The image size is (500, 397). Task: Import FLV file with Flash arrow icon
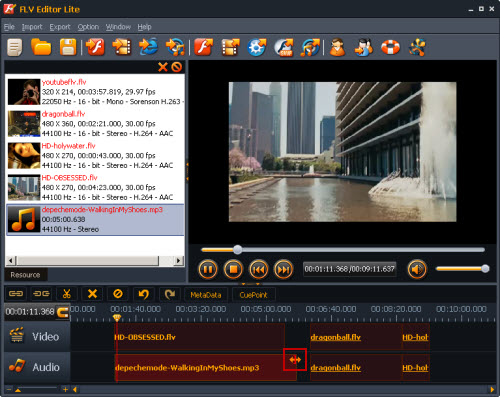[95, 47]
